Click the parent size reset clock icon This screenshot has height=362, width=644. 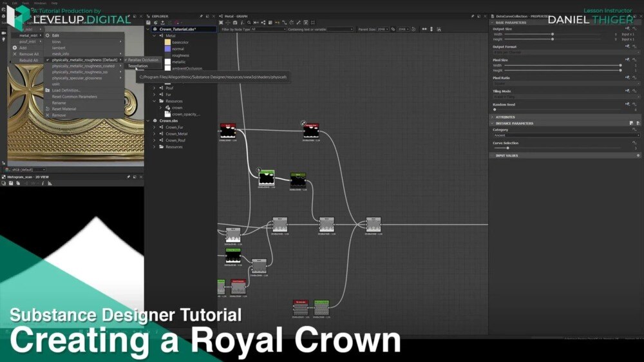[413, 29]
